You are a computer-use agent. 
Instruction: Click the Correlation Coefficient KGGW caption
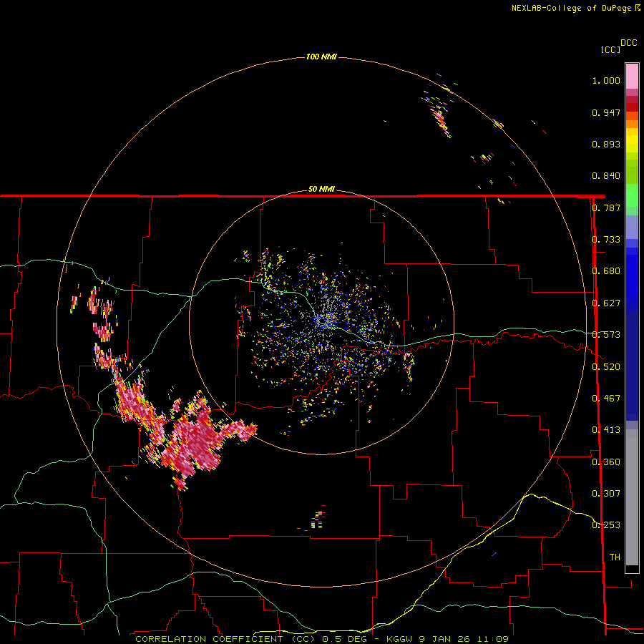pos(321,639)
